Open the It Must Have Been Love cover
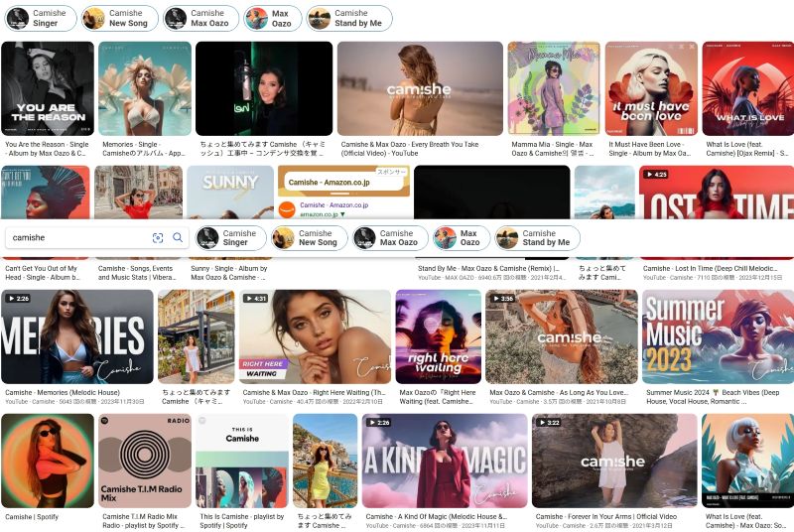This screenshot has height=532, width=794. click(650, 87)
